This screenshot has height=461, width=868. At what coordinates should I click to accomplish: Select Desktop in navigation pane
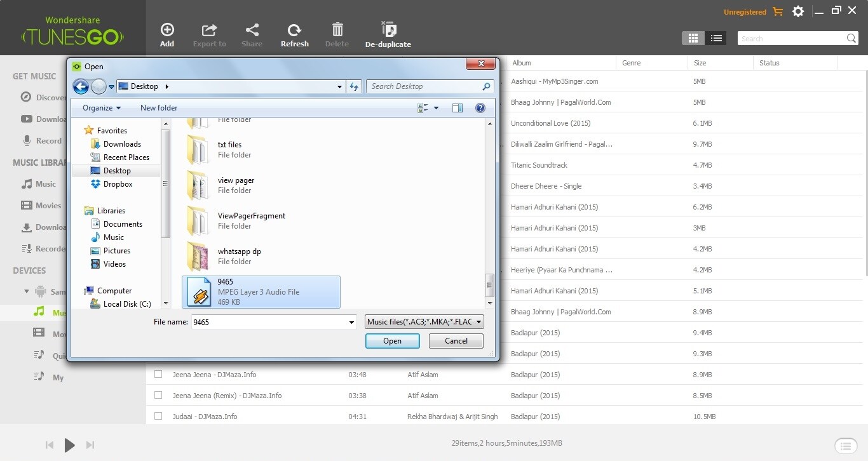[x=117, y=171]
